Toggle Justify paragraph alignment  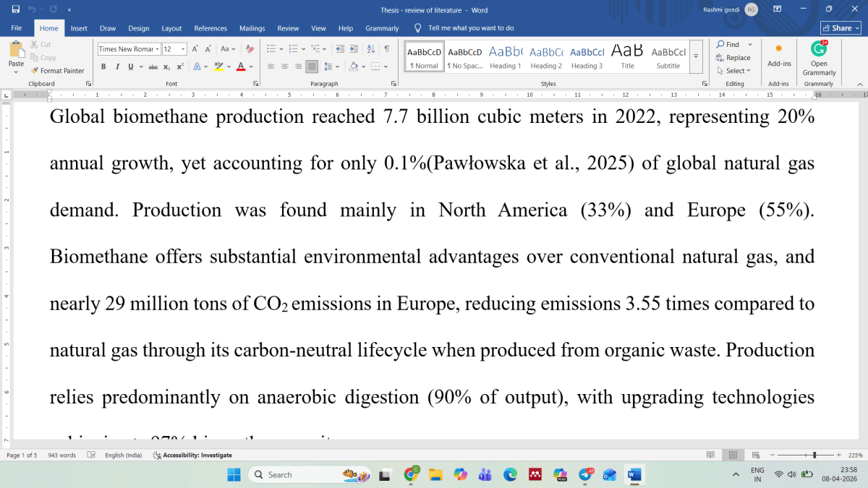click(x=312, y=67)
